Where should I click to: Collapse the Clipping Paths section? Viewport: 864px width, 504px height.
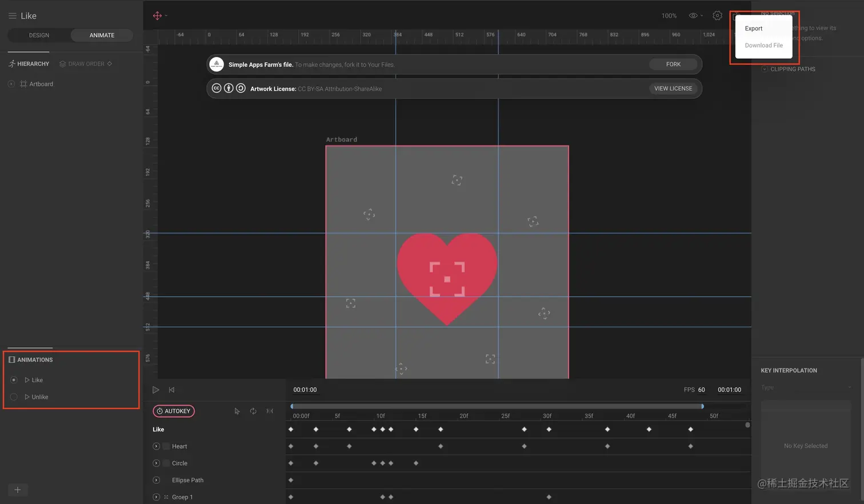click(x=765, y=69)
